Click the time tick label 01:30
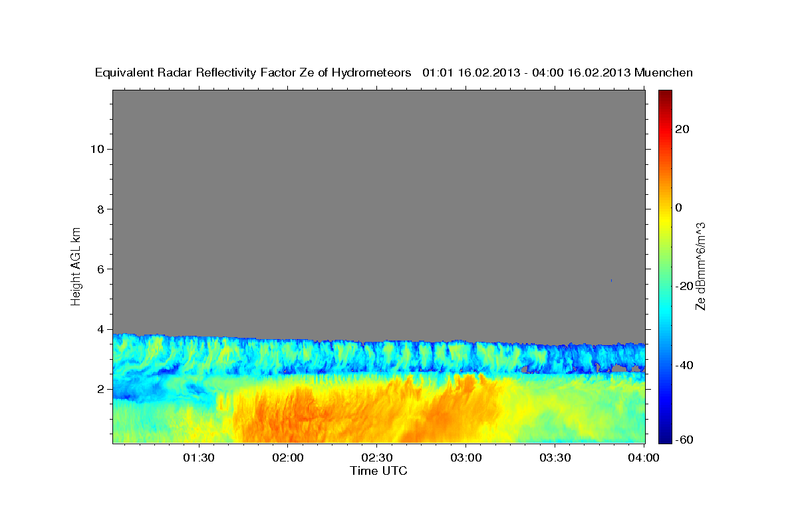The image size is (798, 532). click(199, 458)
